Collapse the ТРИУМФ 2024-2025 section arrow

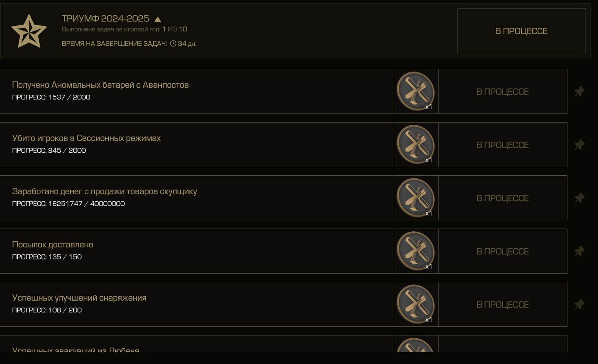[x=158, y=19]
